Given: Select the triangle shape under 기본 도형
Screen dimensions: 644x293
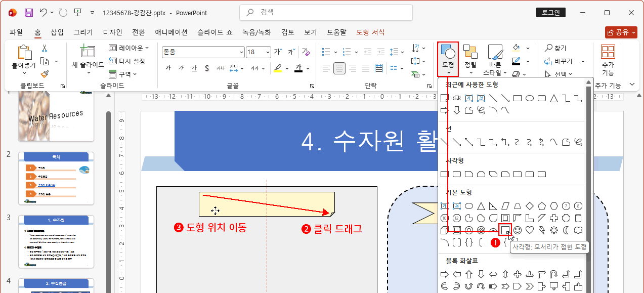Looking at the screenshot, I should click(x=481, y=205).
